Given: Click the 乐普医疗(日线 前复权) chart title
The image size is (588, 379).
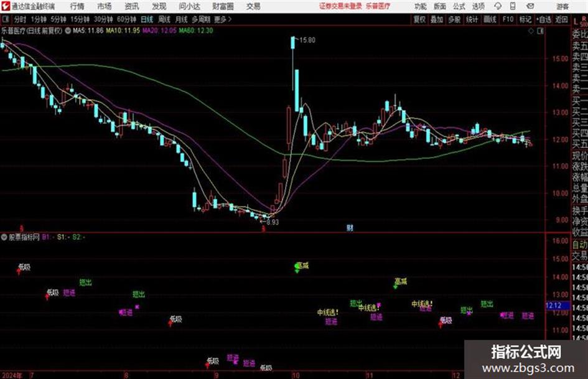Looking at the screenshot, I should [x=32, y=30].
